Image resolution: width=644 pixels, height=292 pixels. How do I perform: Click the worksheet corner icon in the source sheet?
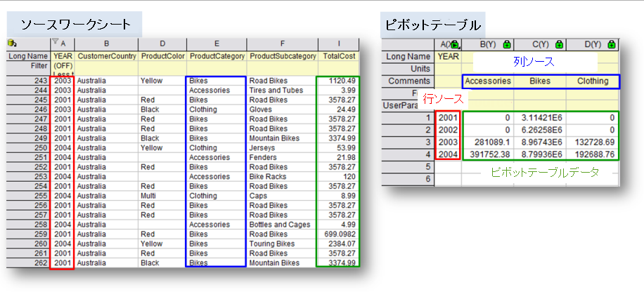point(12,42)
